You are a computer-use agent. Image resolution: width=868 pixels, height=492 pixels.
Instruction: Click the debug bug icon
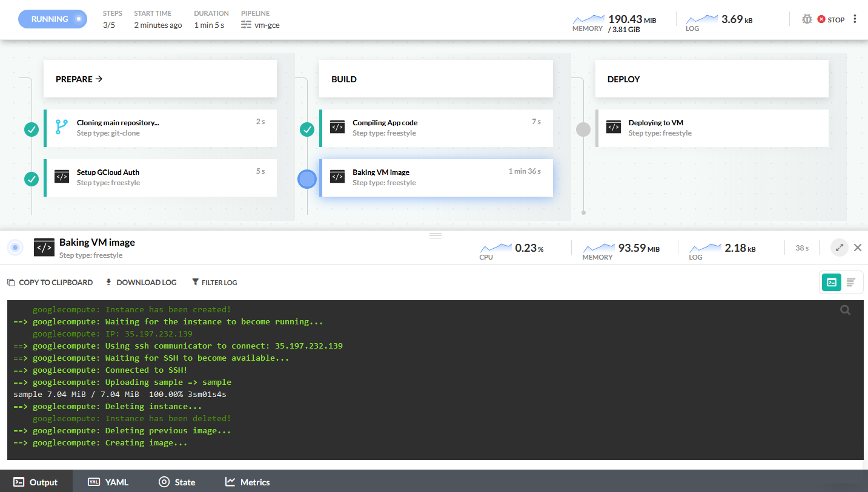806,19
